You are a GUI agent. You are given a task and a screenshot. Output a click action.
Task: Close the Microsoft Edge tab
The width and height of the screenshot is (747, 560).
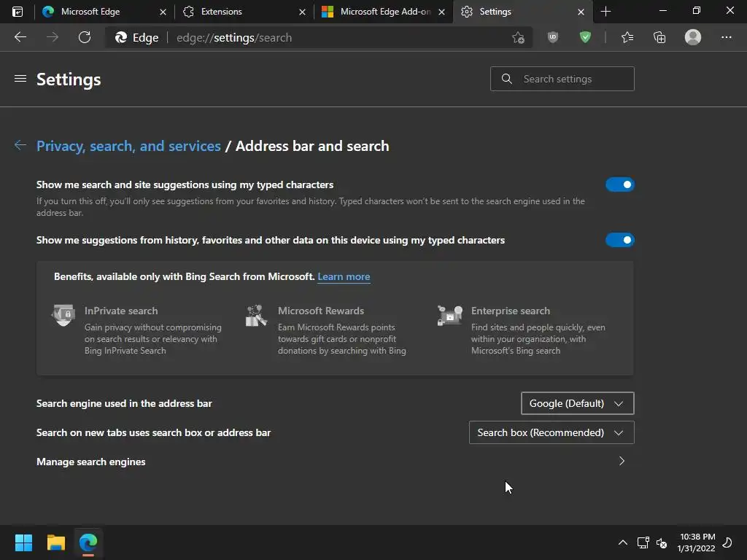click(163, 12)
